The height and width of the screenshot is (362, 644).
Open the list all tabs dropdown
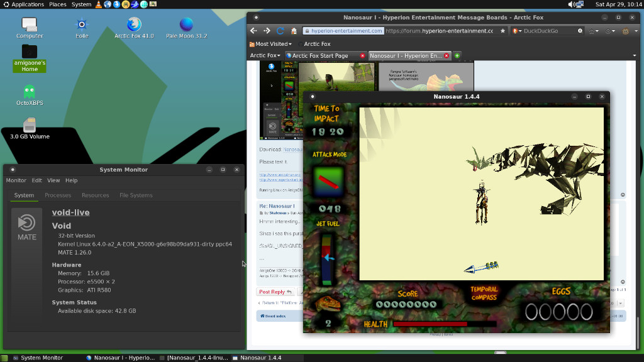[x=634, y=56]
